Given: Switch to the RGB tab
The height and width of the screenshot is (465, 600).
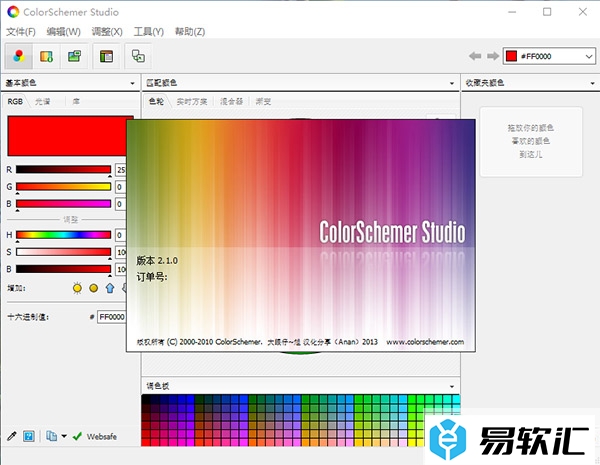Looking at the screenshot, I should coord(15,101).
